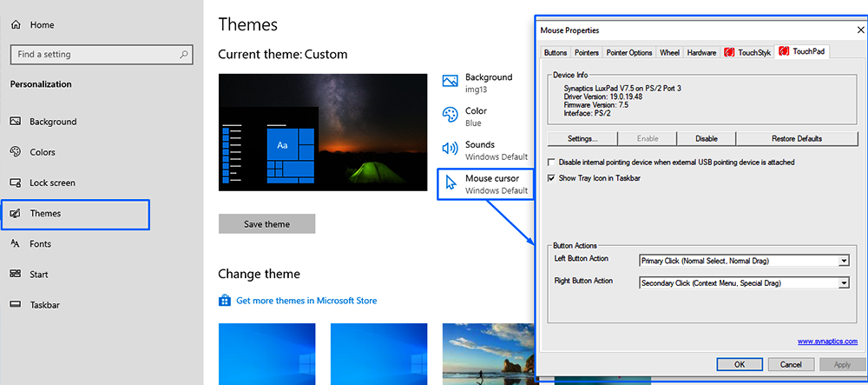The width and height of the screenshot is (868, 385).
Task: Click the Lock screen icon in sidebar
Action: click(x=16, y=183)
